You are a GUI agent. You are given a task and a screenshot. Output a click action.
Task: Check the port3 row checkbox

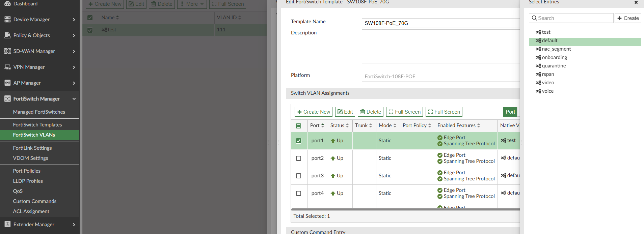(x=298, y=176)
